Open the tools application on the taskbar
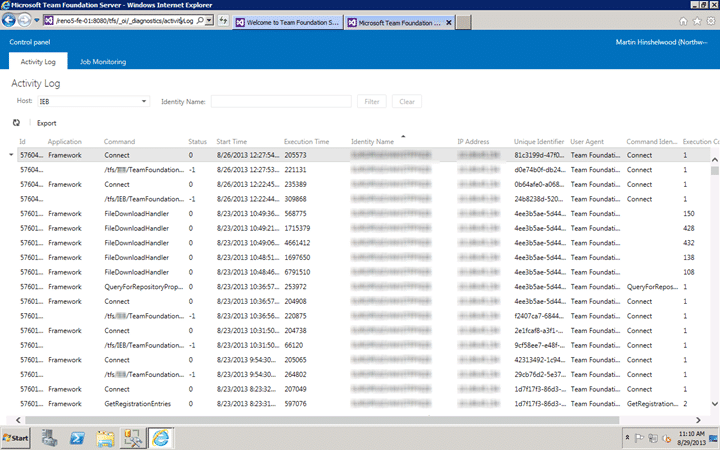The width and height of the screenshot is (720, 450). pyautogui.click(x=133, y=438)
